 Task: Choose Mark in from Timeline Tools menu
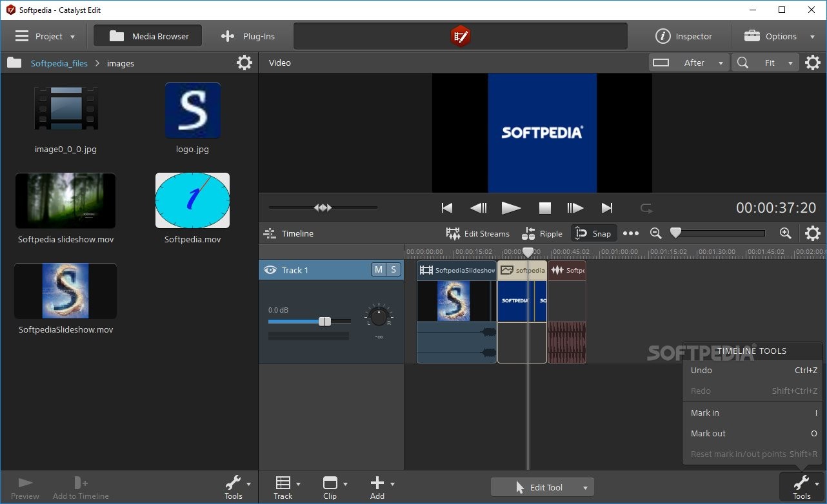point(753,412)
